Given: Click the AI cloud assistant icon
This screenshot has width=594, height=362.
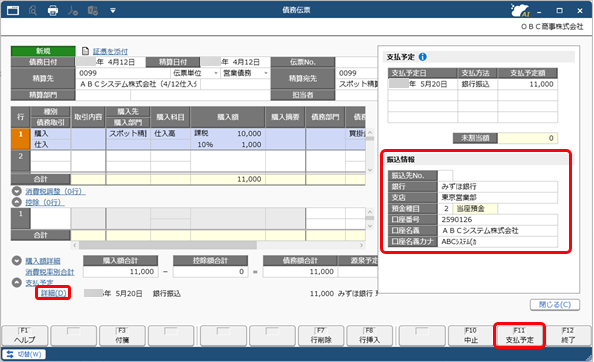Looking at the screenshot, I should (x=520, y=11).
